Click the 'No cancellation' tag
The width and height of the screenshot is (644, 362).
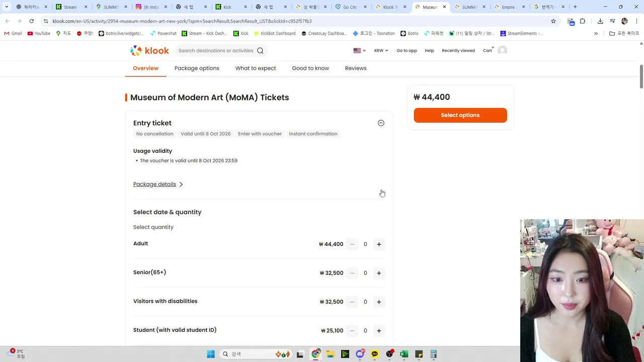[155, 134]
